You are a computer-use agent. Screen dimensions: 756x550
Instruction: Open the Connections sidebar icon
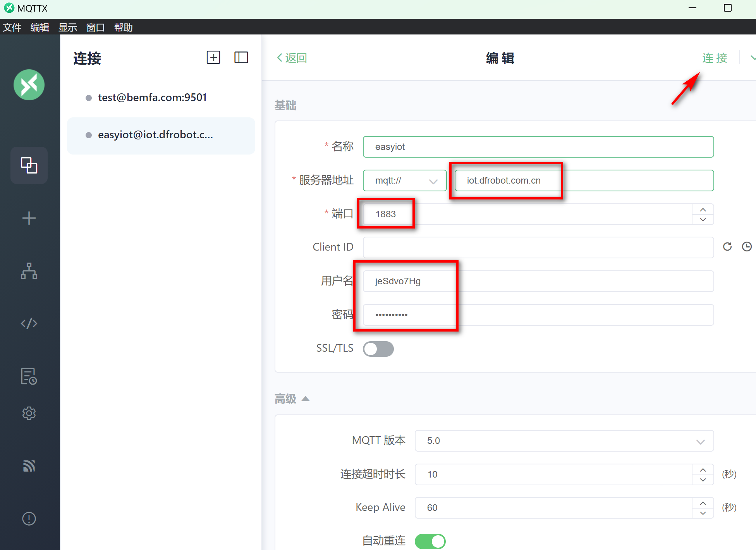click(29, 165)
